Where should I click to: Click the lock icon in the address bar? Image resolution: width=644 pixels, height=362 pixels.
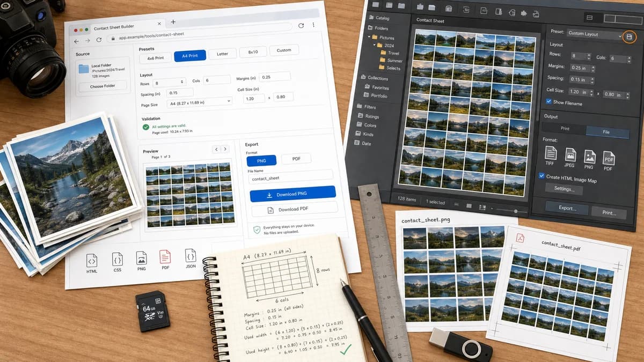tap(112, 39)
